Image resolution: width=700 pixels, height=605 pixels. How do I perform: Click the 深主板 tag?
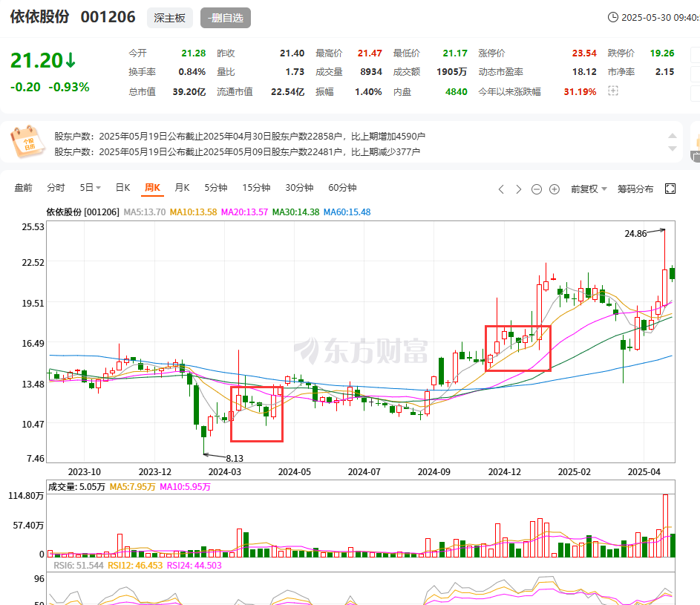170,18
